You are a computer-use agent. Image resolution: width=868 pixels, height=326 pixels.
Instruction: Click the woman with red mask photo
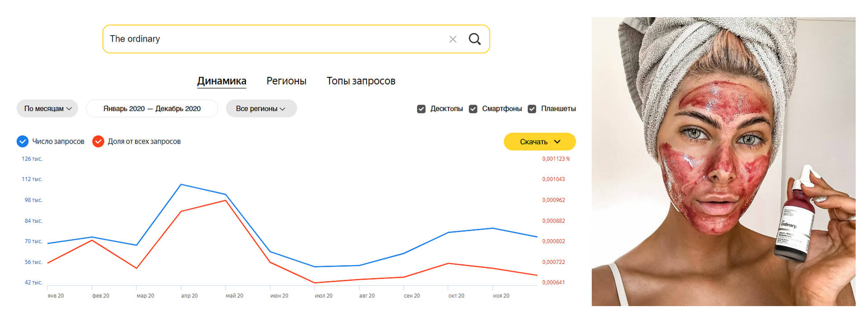(723, 162)
